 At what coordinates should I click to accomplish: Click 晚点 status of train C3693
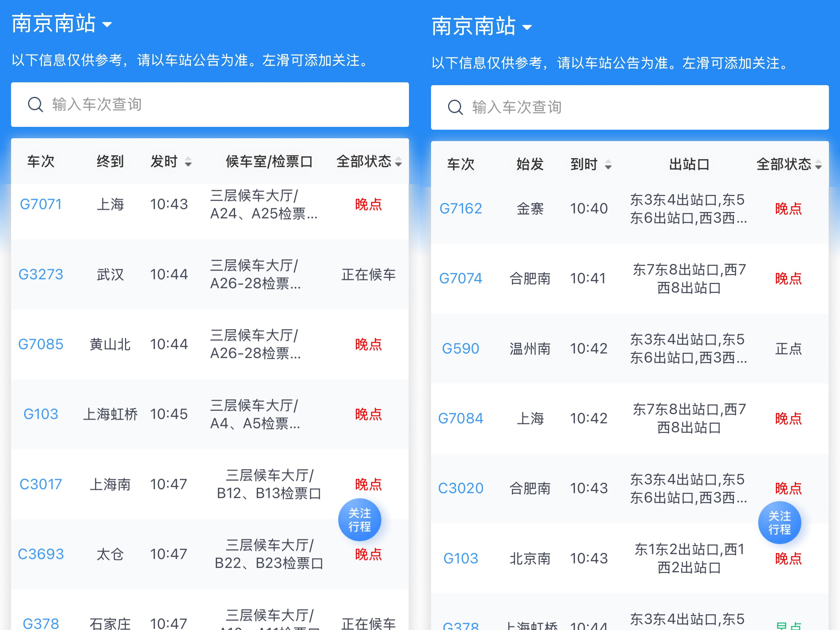click(x=368, y=554)
